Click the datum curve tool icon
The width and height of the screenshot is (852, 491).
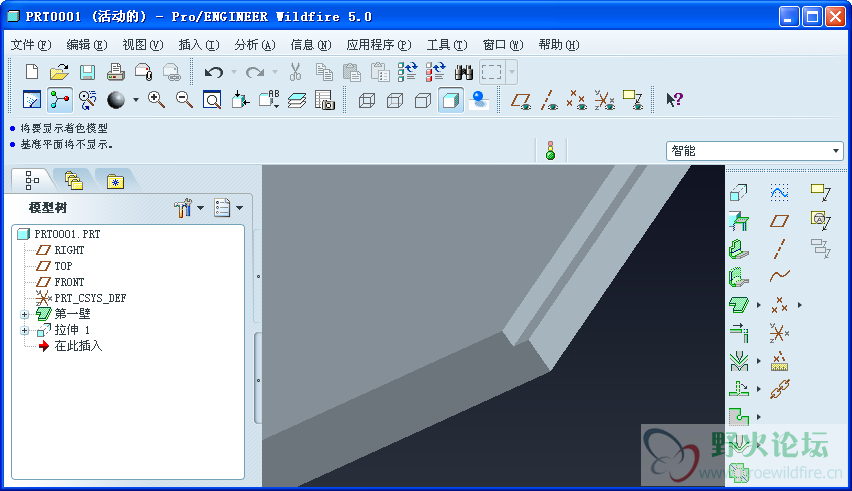point(779,276)
